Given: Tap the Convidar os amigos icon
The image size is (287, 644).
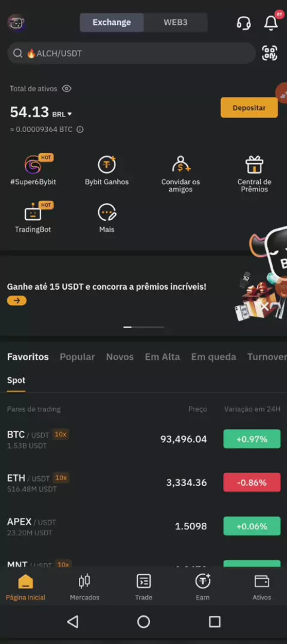Looking at the screenshot, I should coord(181,165).
